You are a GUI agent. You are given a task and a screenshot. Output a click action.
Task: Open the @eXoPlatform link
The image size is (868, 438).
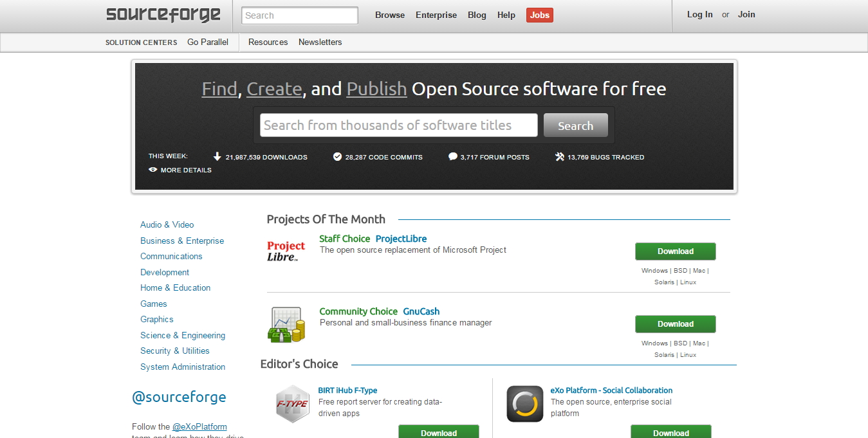point(199,427)
